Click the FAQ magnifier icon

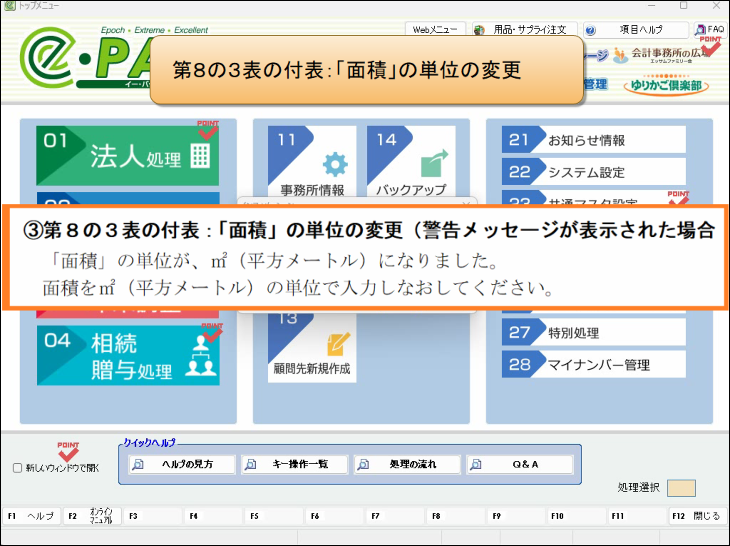point(700,29)
